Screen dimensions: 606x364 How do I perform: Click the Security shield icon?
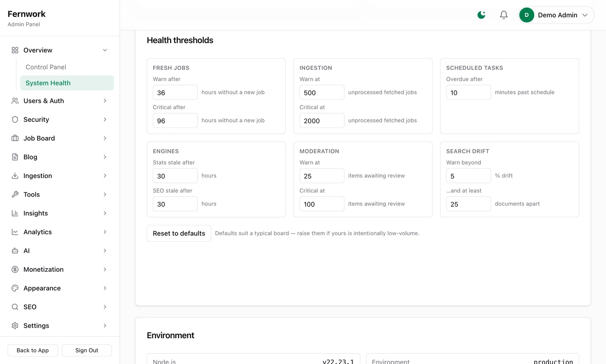click(x=15, y=119)
